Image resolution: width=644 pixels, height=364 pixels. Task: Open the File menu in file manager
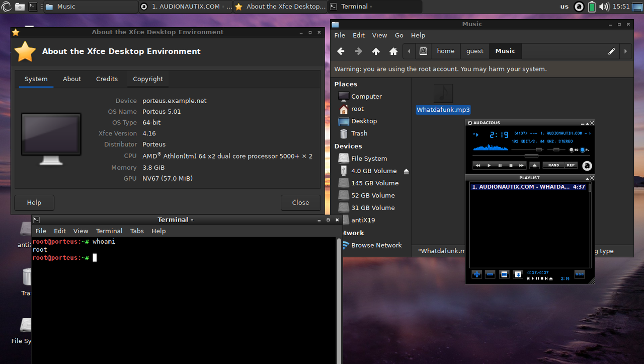(340, 35)
